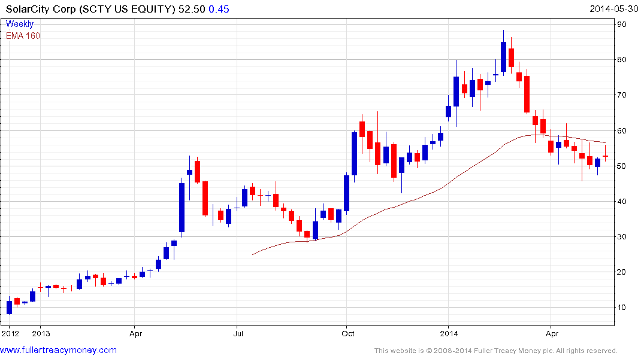Image resolution: width=644 pixels, height=359 pixels.
Task: Click the blue change value 0.45
Action: [219, 9]
